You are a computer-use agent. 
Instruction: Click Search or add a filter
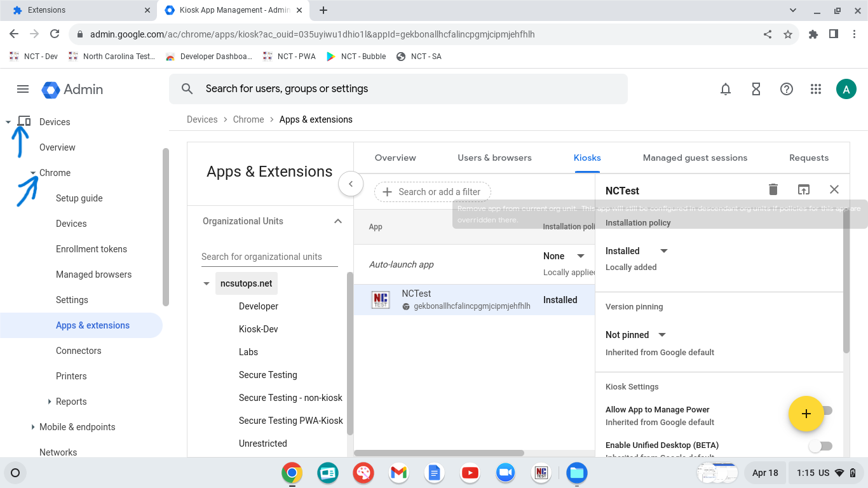(433, 192)
